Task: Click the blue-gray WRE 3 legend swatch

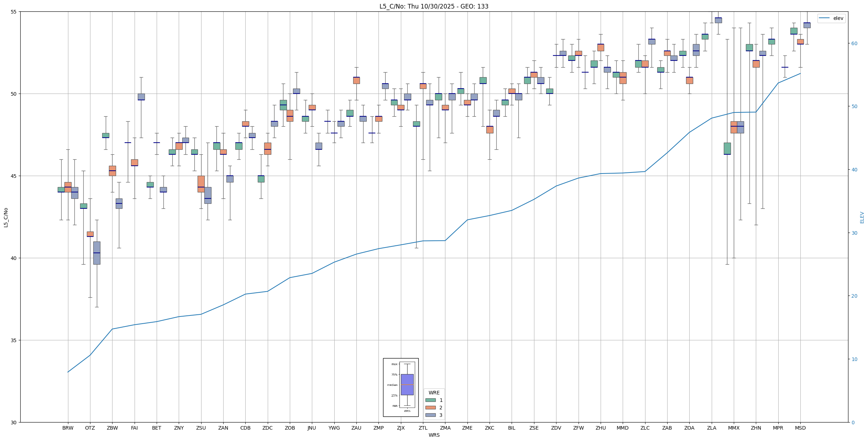Action: [430, 415]
